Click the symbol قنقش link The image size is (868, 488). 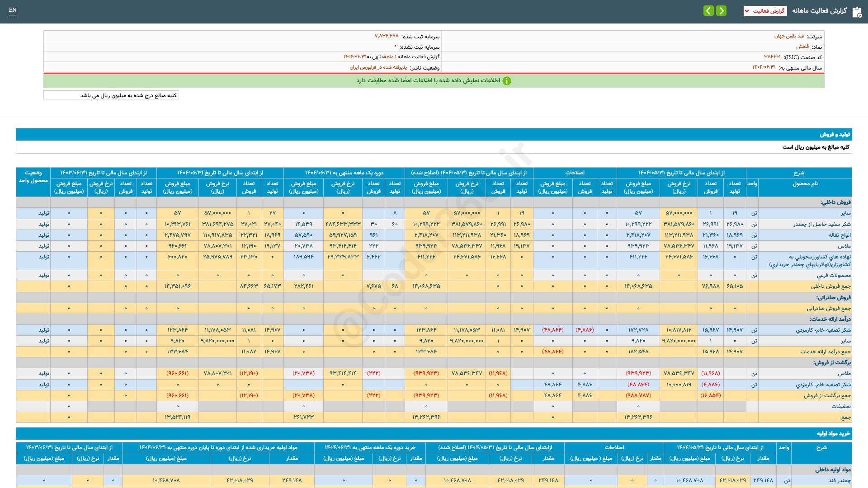(x=802, y=47)
